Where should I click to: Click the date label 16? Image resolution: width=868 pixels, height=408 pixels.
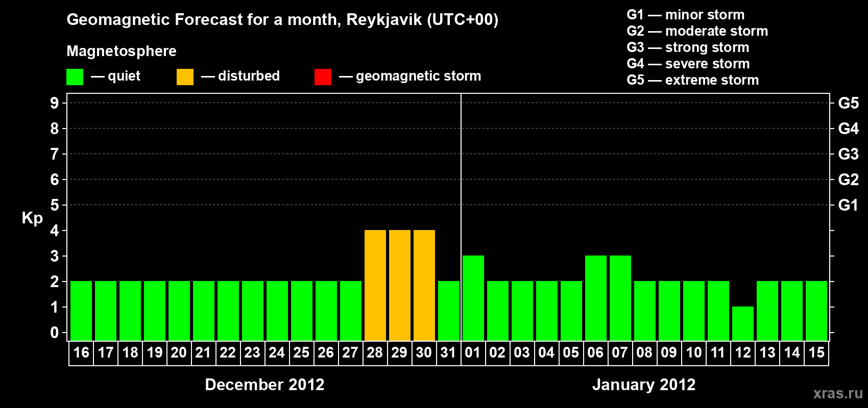pos(81,353)
